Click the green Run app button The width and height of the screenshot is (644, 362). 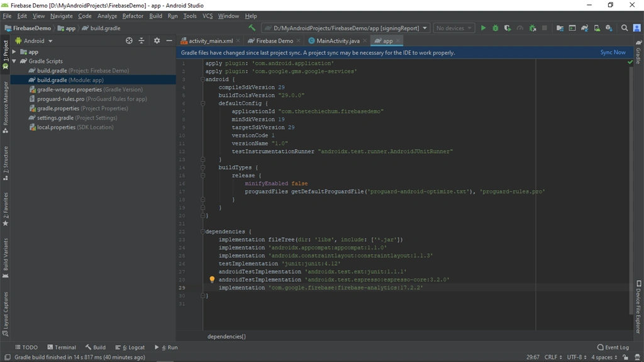click(483, 28)
